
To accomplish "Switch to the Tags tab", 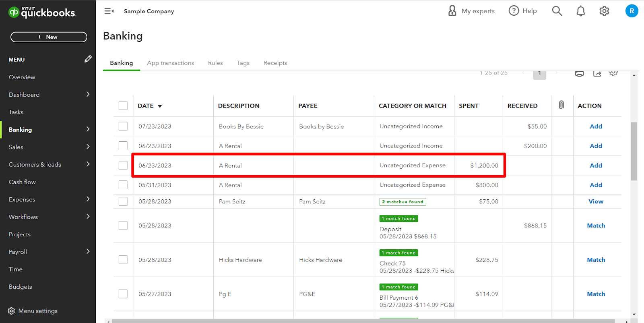I will click(243, 63).
